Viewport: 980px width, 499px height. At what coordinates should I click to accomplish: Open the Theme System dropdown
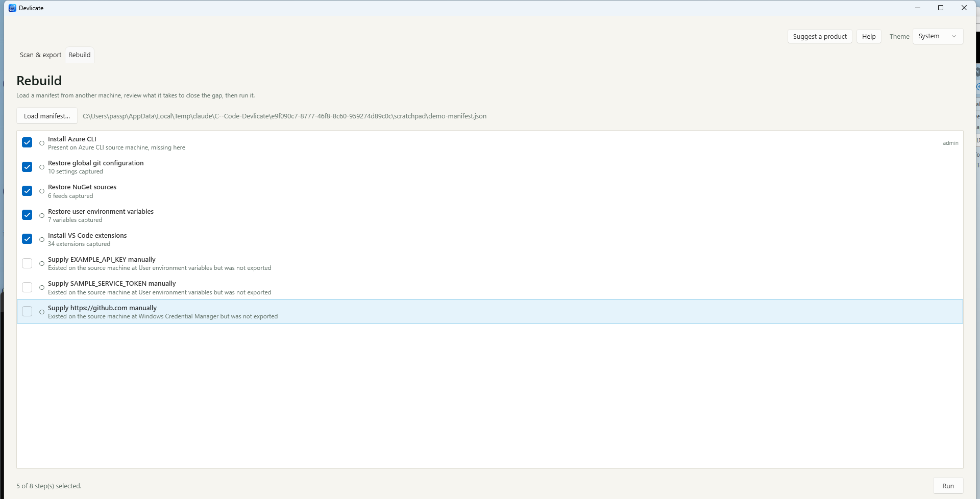click(938, 36)
